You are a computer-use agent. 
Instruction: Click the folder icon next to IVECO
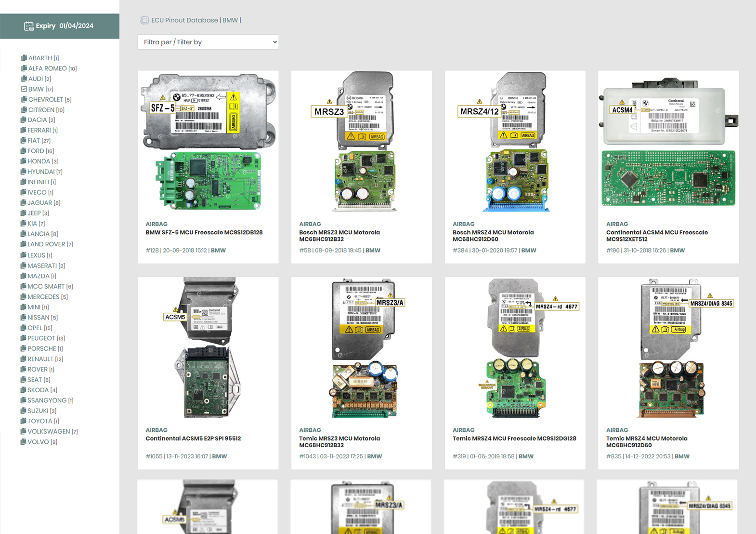[23, 192]
